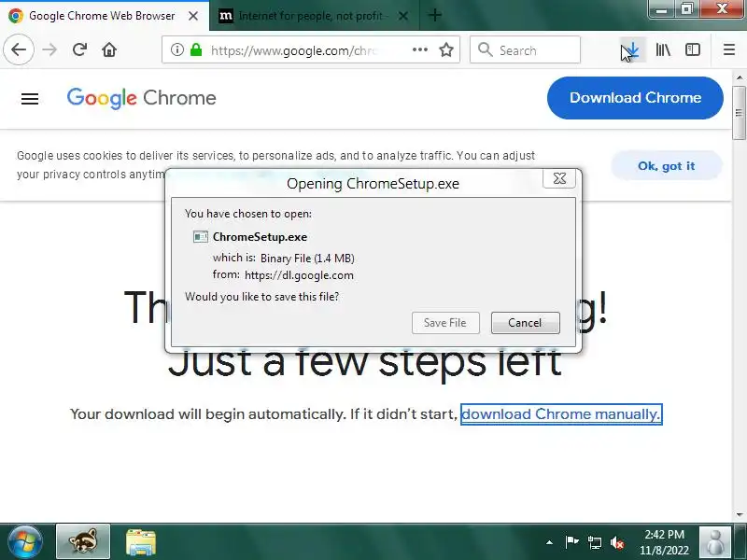Click the Download Chrome button
The image size is (747, 560).
click(x=635, y=98)
